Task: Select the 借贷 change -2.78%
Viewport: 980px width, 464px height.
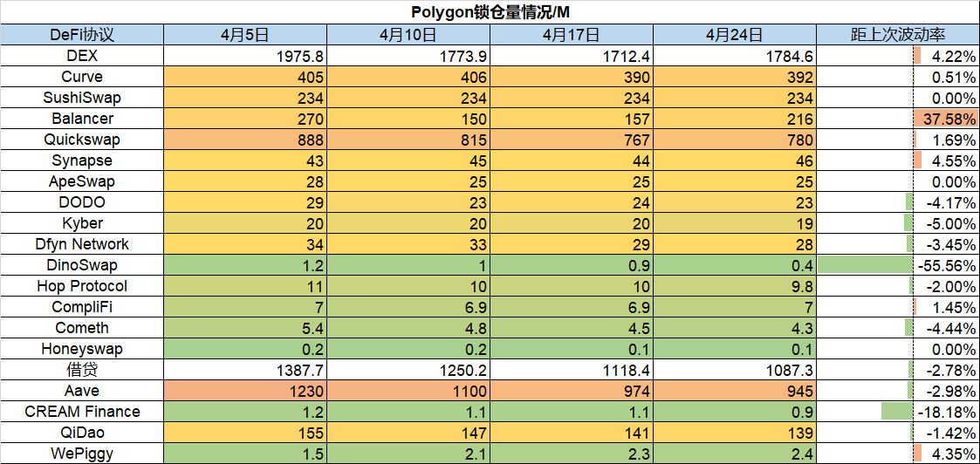Action: click(x=898, y=370)
